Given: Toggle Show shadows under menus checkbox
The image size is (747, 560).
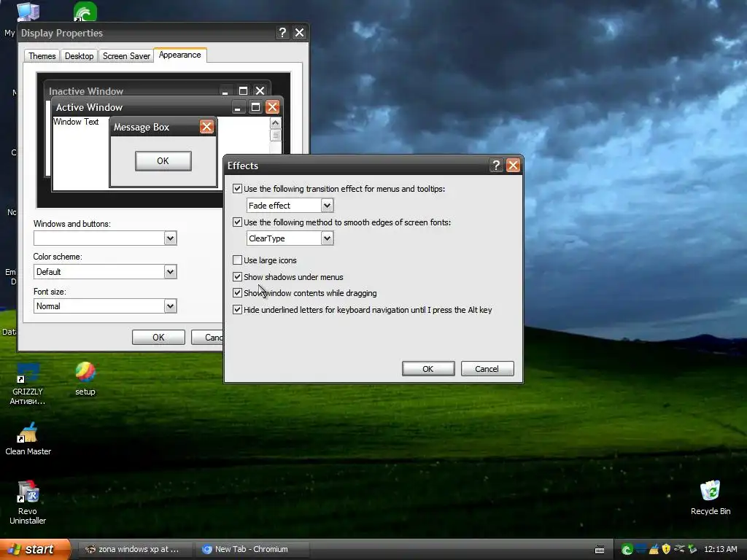Looking at the screenshot, I should tap(237, 276).
